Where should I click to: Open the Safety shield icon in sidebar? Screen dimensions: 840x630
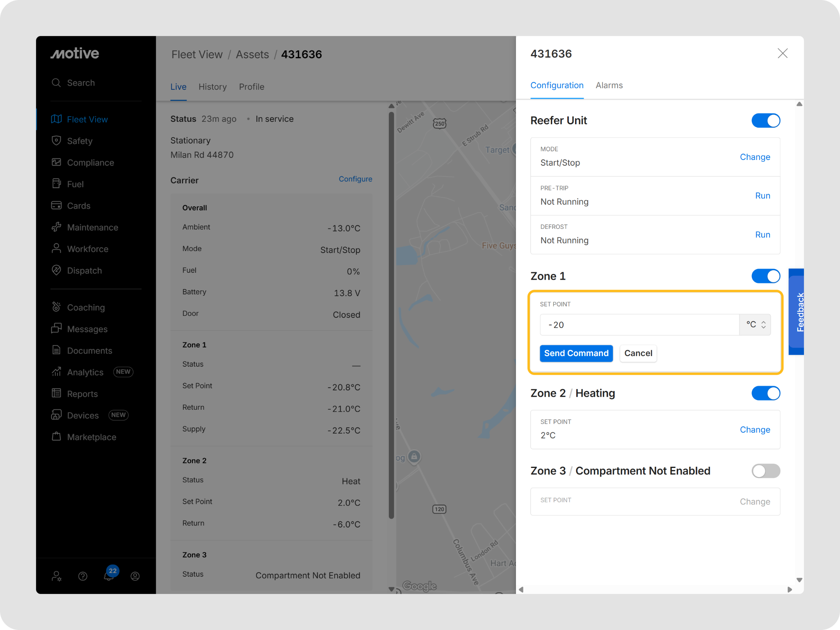[56, 141]
